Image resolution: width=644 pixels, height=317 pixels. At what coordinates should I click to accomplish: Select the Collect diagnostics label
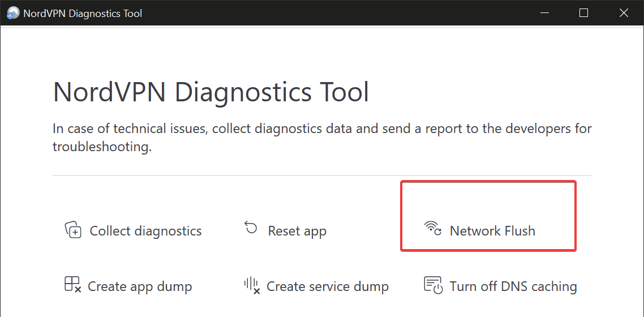146,231
